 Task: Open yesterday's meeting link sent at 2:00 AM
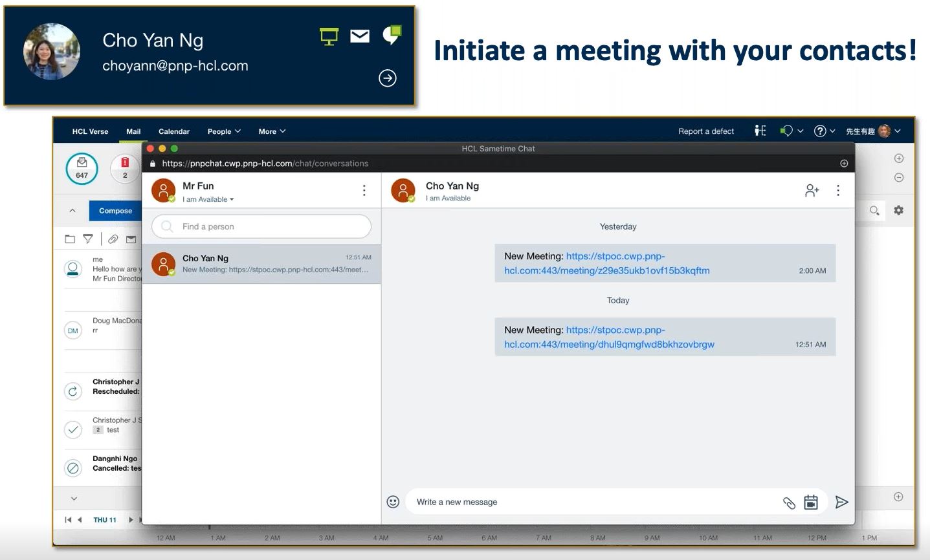pos(607,263)
